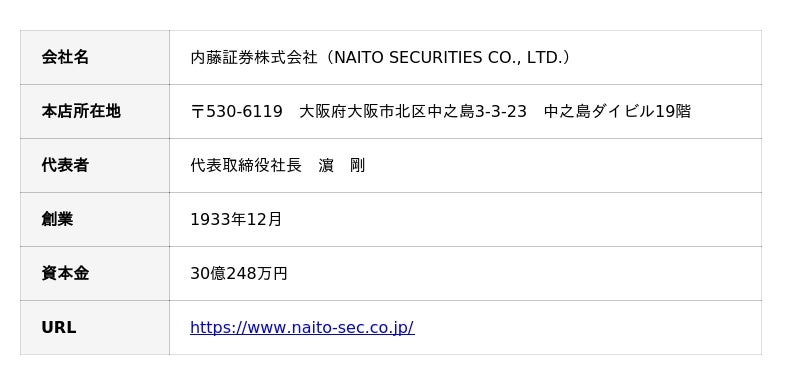Image resolution: width=800 pixels, height=385 pixels.
Task: Click the 資本金 header cell
Action: pos(95,273)
